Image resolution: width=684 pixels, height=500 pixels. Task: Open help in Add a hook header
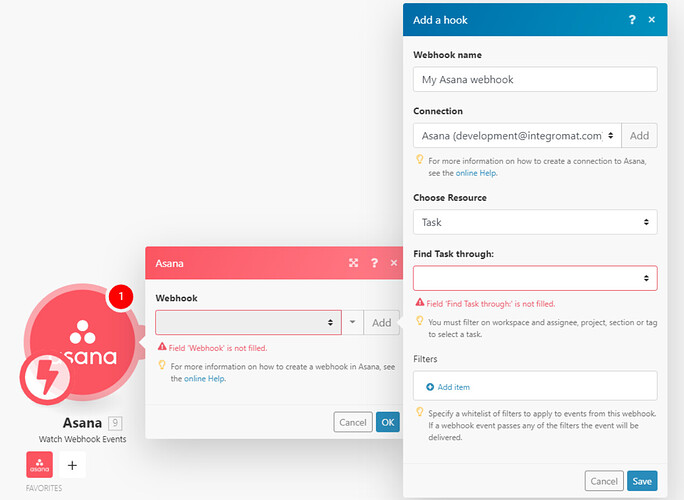pyautogui.click(x=632, y=20)
